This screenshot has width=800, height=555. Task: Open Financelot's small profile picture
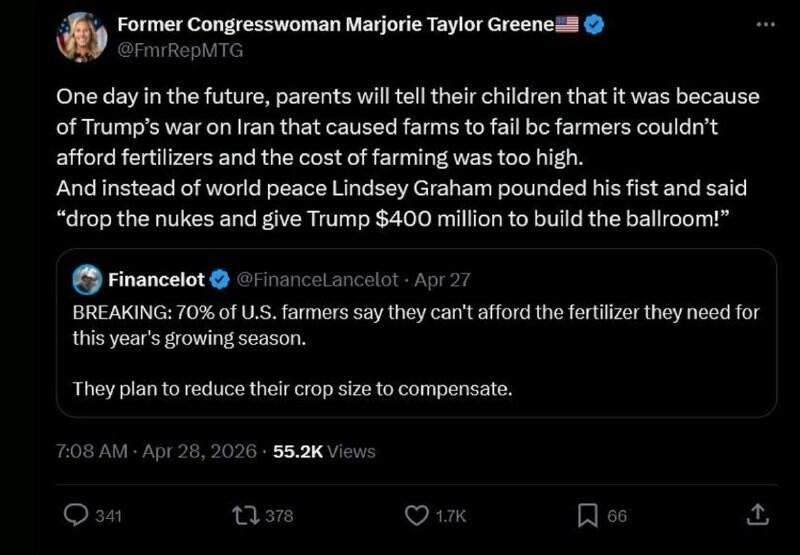tap(87, 280)
